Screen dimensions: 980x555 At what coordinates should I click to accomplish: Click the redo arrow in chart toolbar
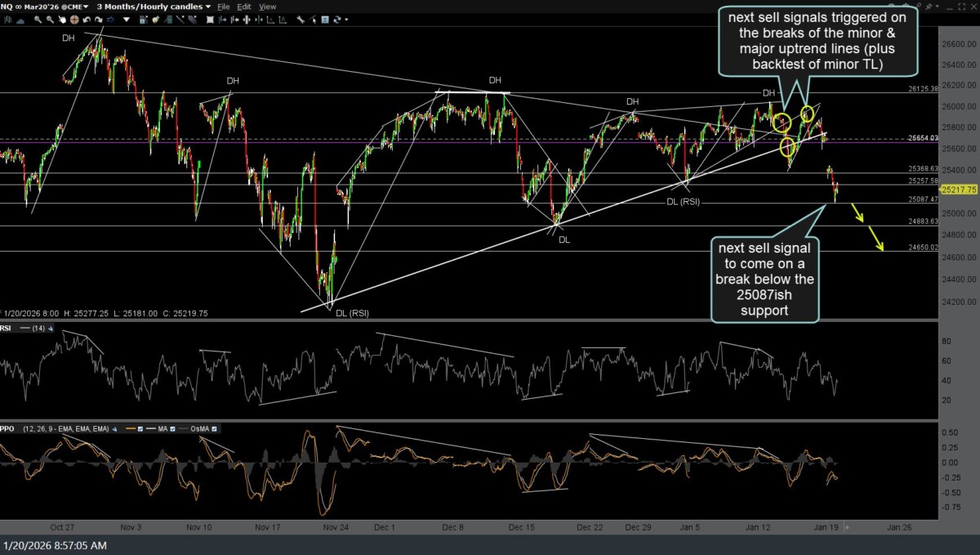pos(98,20)
